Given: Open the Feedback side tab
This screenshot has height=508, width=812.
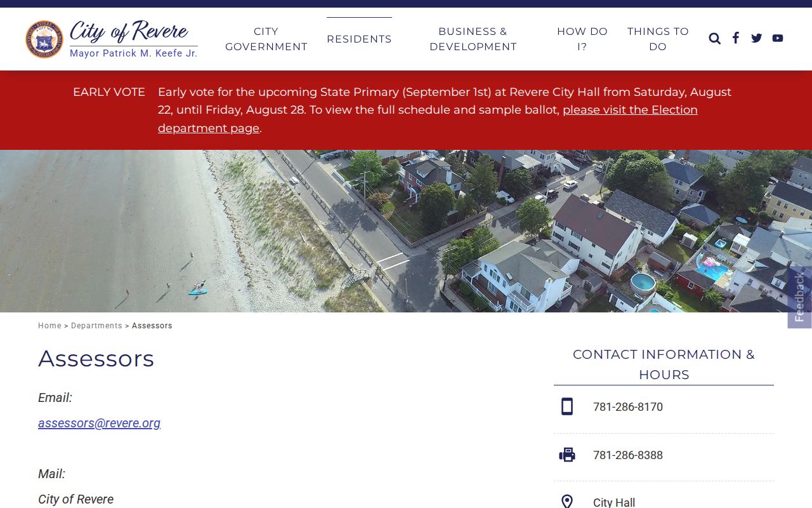Looking at the screenshot, I should click(799, 297).
